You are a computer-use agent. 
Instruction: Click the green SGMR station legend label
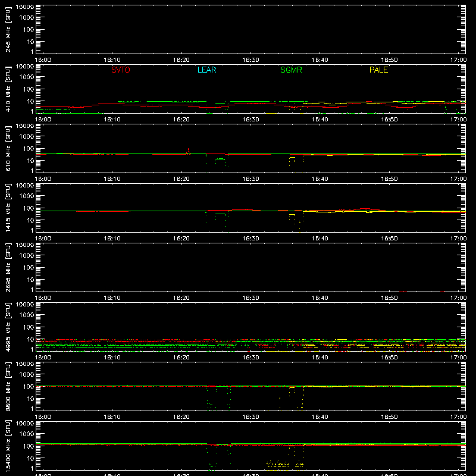click(291, 70)
